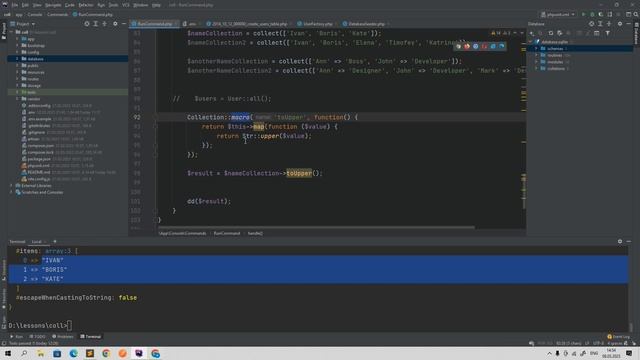Expand the resources folder
The height and width of the screenshot is (360, 640).
(17, 72)
